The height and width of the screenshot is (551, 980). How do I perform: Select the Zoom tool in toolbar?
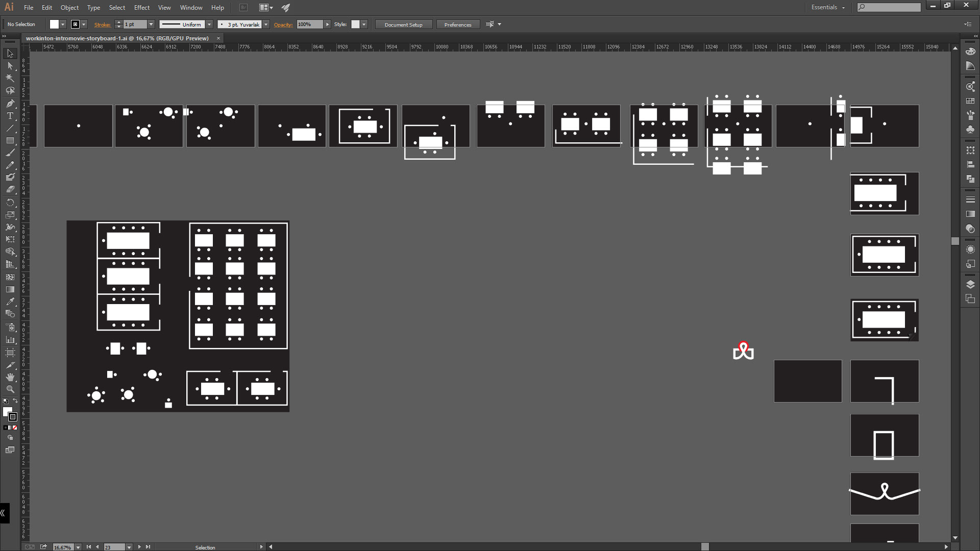(x=10, y=389)
